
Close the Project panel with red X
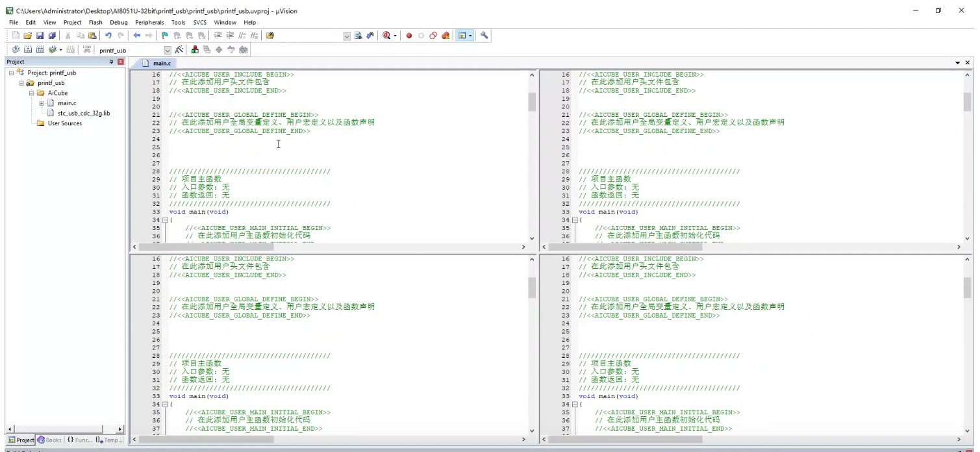tap(120, 62)
